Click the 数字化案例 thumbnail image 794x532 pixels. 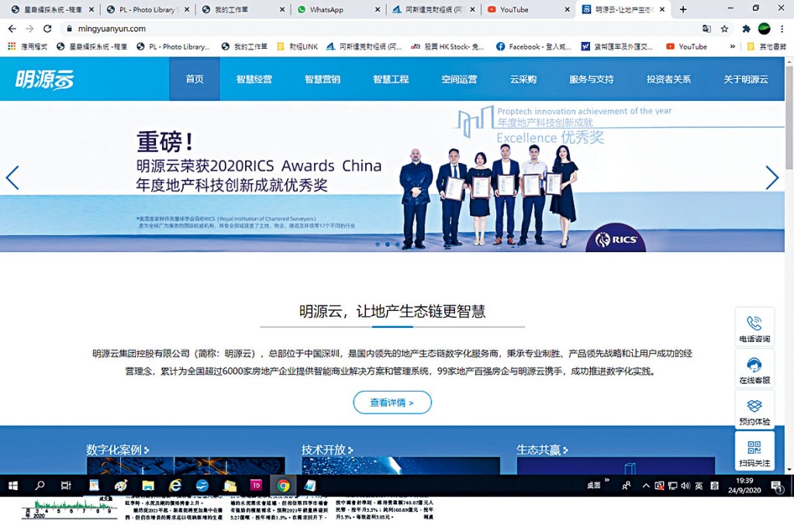click(186, 465)
